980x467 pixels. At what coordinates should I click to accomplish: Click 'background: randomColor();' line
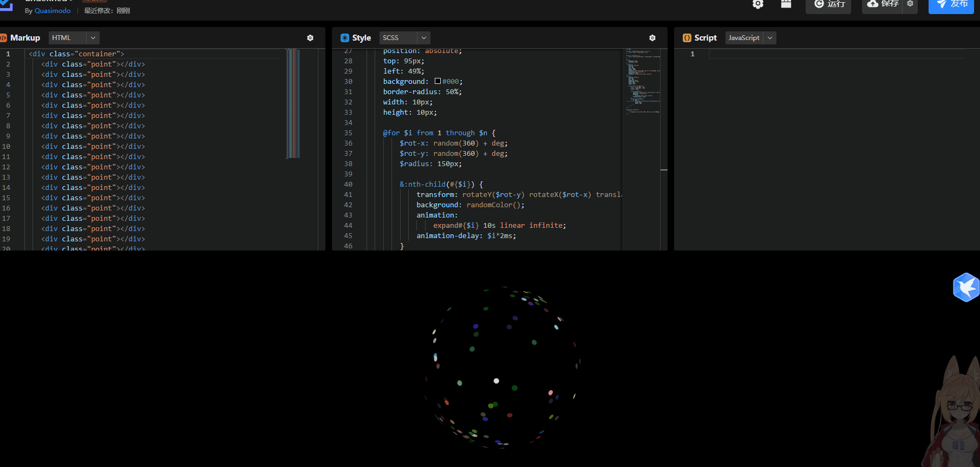(471, 205)
